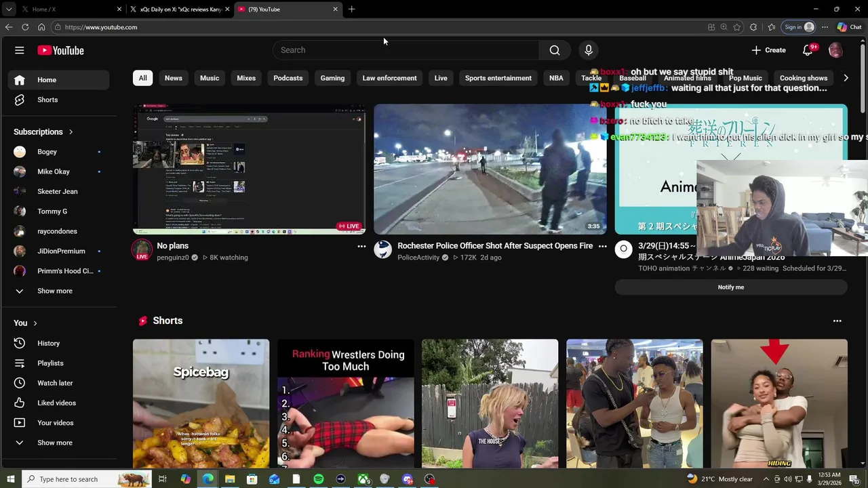Select the NBA filter chip
The image size is (868, 488).
556,78
